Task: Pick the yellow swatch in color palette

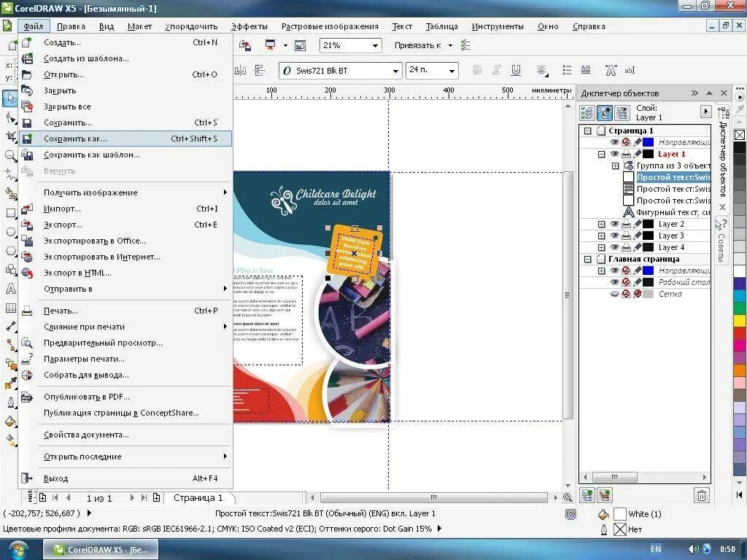Action: (740, 321)
